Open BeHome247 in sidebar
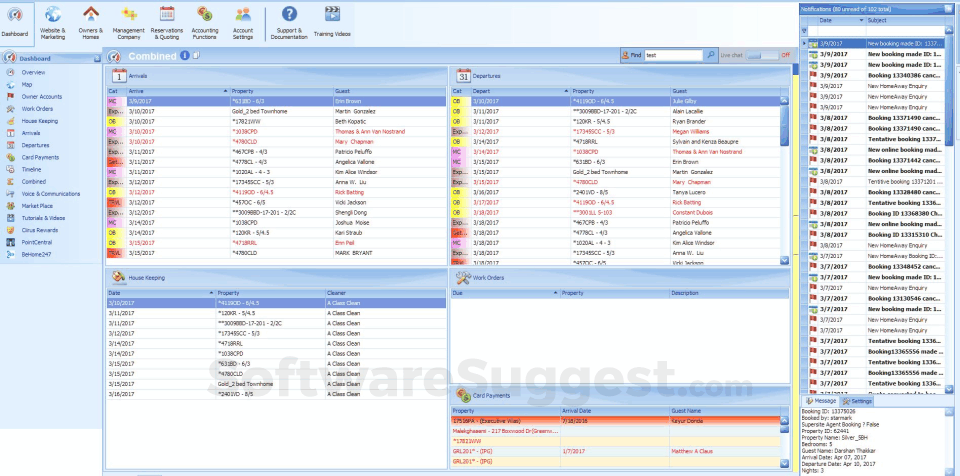Image resolution: width=960 pixels, height=476 pixels. click(x=36, y=254)
